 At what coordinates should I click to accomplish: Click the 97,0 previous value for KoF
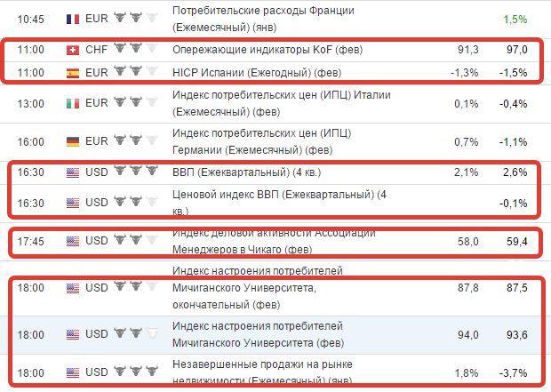(517, 50)
